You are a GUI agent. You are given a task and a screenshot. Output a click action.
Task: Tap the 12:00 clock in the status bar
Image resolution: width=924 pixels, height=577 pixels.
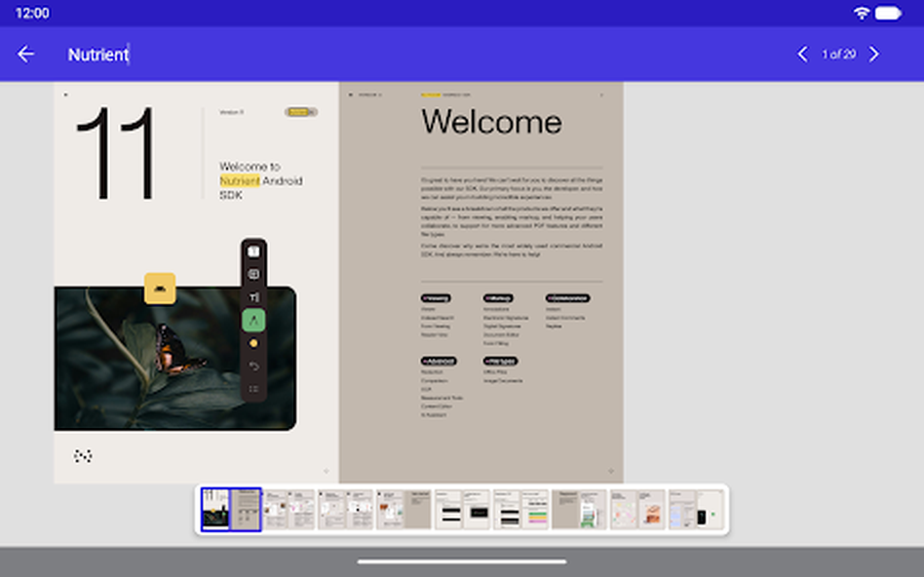(x=32, y=13)
